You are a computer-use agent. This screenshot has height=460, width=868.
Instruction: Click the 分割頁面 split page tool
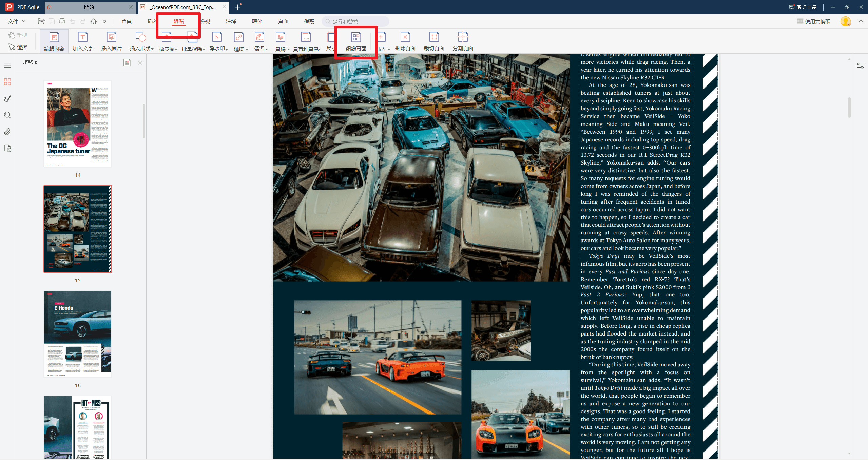point(463,41)
